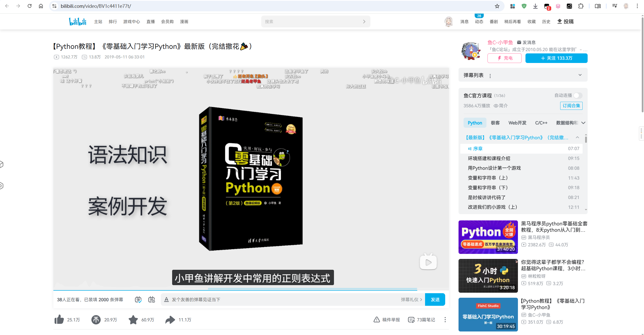
Task: Open danmaku settings gear icon
Action: pos(151,299)
